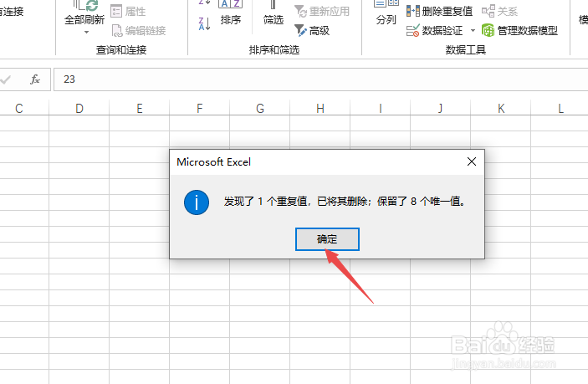Select column D header
The height and width of the screenshot is (384, 588).
click(79, 109)
